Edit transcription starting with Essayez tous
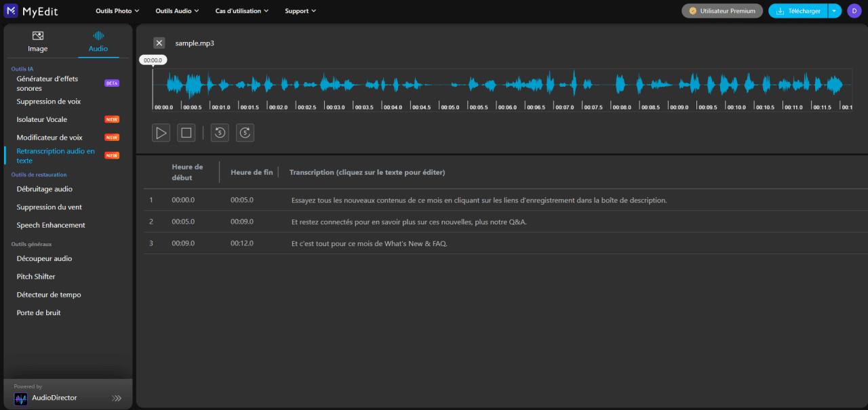868x410 pixels. click(x=479, y=201)
